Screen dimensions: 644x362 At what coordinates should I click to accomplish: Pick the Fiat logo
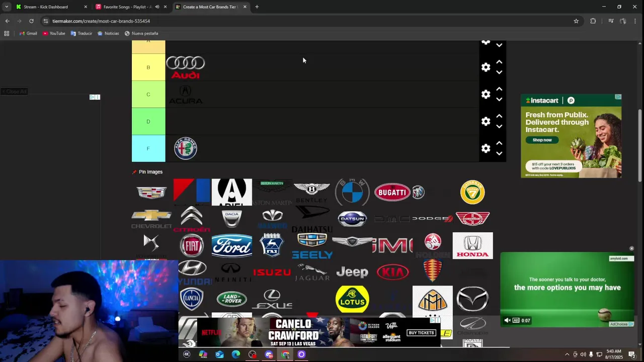pyautogui.click(x=192, y=246)
